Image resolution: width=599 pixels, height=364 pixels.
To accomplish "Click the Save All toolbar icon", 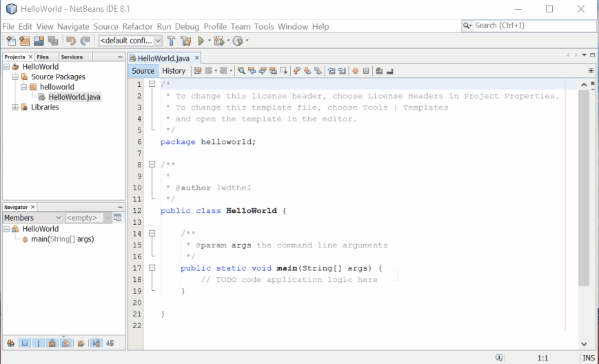I will click(x=52, y=41).
